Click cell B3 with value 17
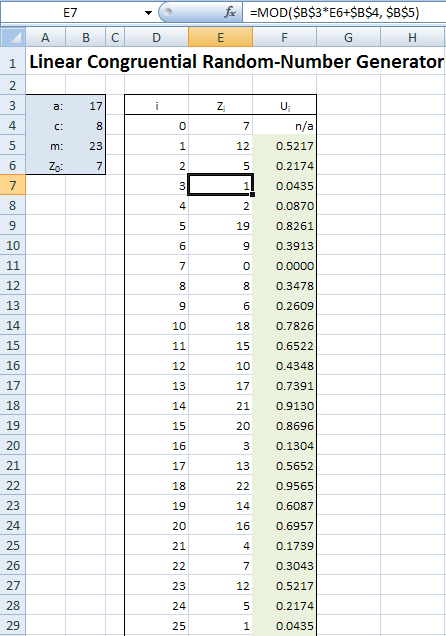Viewport: 446px width, 636px height. point(86,105)
